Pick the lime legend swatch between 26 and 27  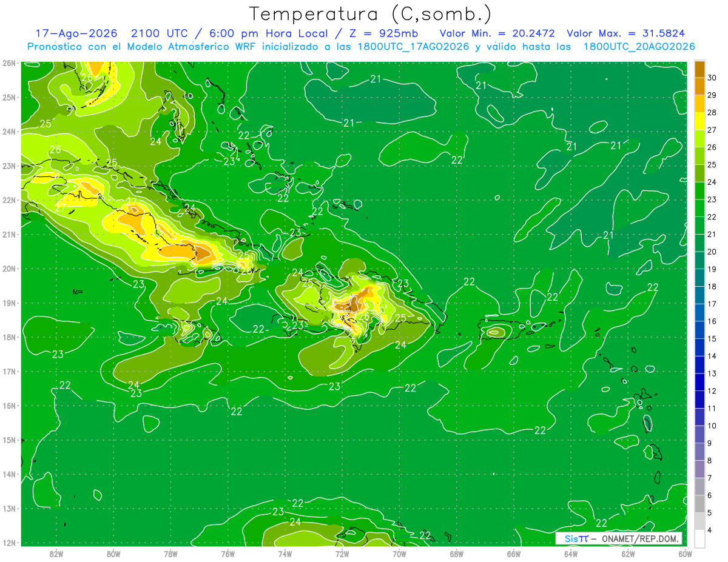699,139
